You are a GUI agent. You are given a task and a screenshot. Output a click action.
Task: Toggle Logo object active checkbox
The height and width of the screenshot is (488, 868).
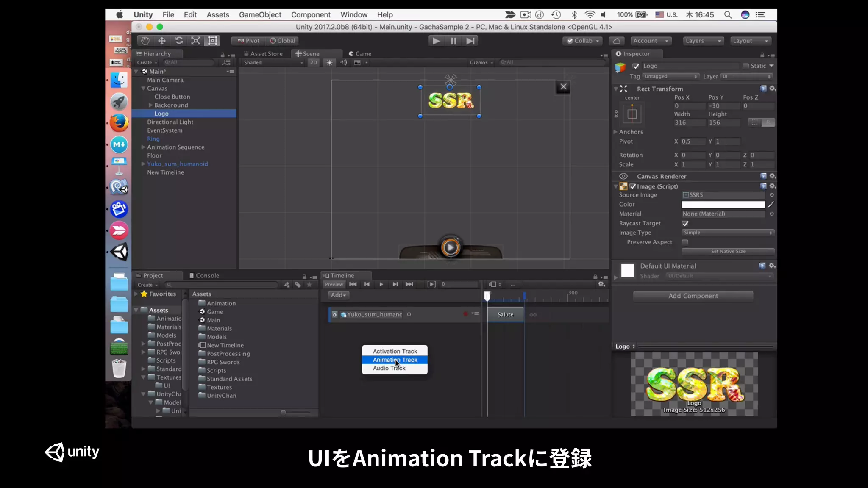coord(636,66)
